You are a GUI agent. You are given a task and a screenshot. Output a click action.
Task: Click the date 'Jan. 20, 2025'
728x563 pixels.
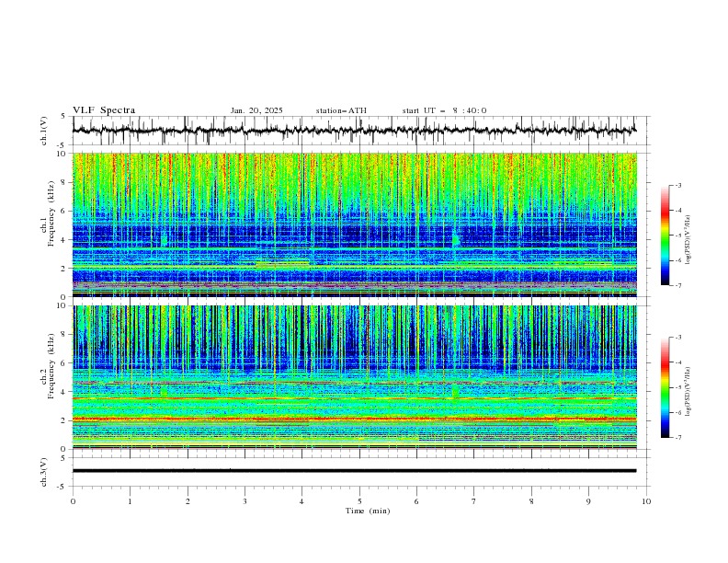256,110
